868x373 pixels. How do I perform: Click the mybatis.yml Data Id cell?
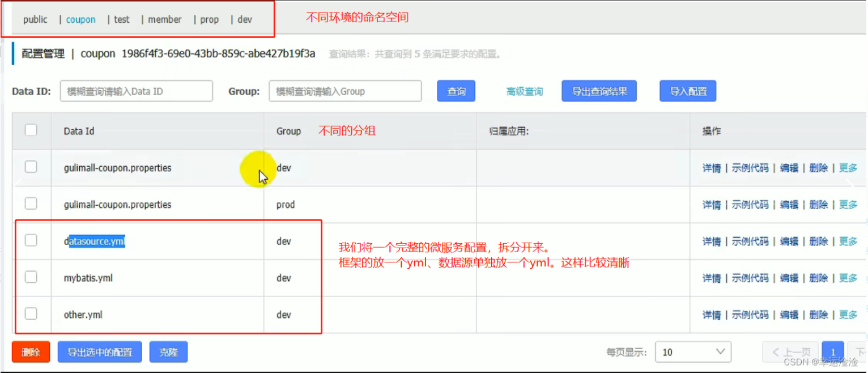coord(158,278)
